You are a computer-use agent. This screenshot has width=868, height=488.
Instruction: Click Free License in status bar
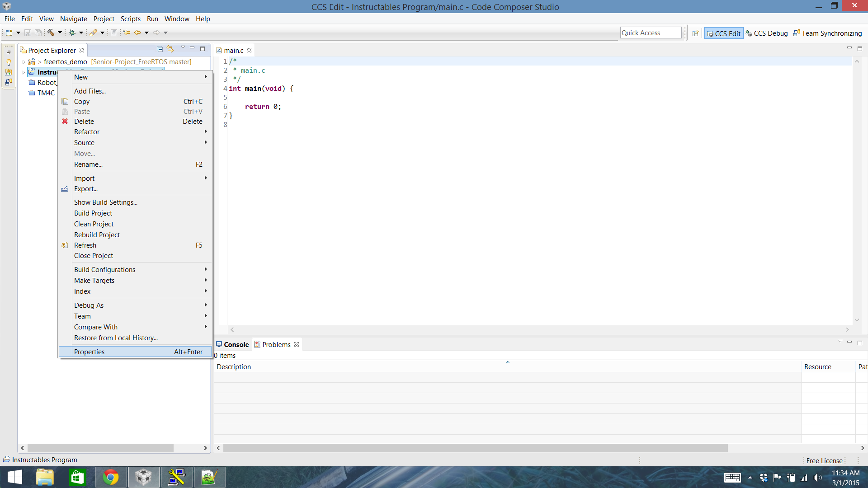click(x=824, y=460)
